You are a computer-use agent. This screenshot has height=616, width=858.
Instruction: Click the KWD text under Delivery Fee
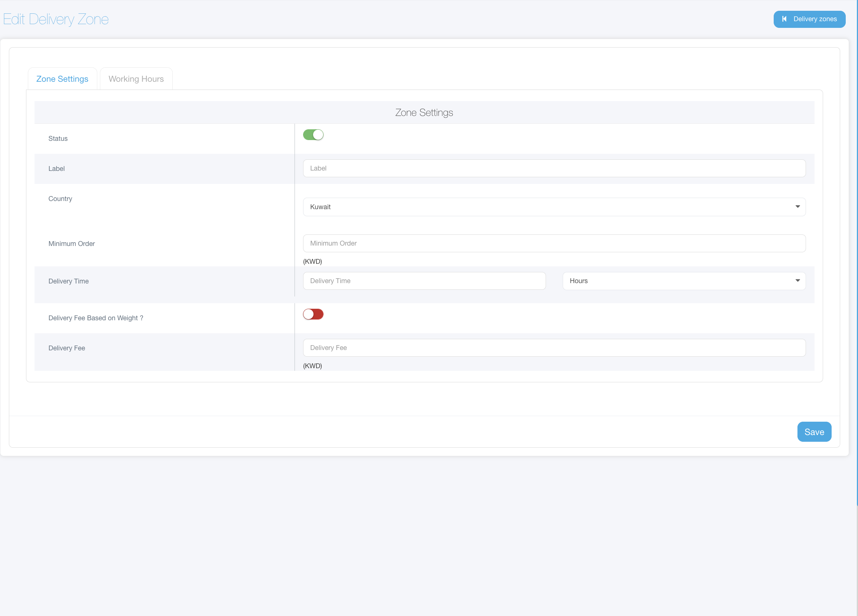click(312, 366)
